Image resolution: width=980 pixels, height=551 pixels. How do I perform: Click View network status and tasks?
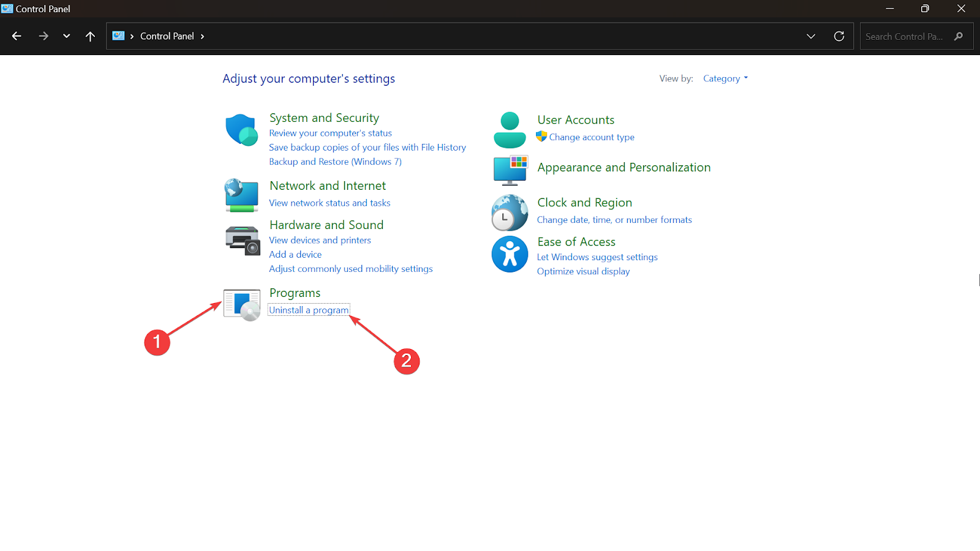click(330, 203)
